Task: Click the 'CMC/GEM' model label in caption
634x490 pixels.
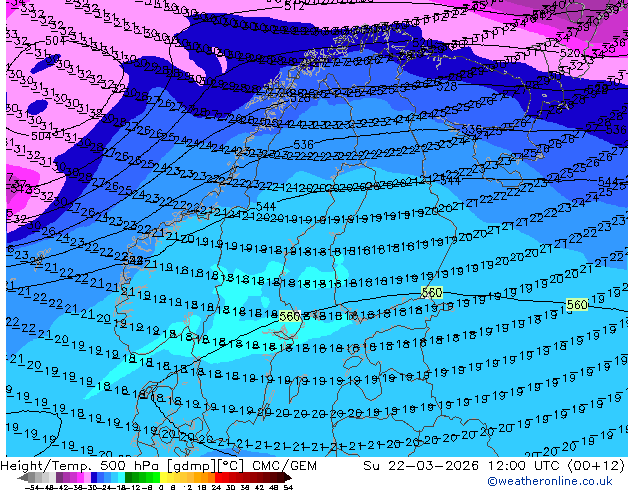Action: 284,466
